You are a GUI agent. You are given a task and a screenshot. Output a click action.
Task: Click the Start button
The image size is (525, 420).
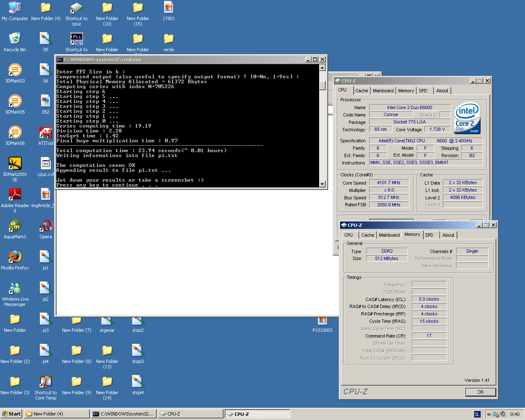tap(11, 414)
